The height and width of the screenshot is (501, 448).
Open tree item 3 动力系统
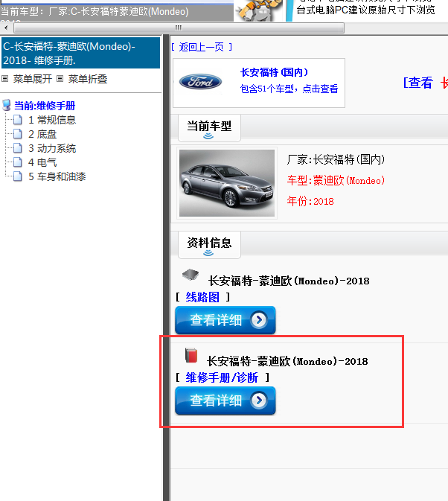tap(52, 148)
